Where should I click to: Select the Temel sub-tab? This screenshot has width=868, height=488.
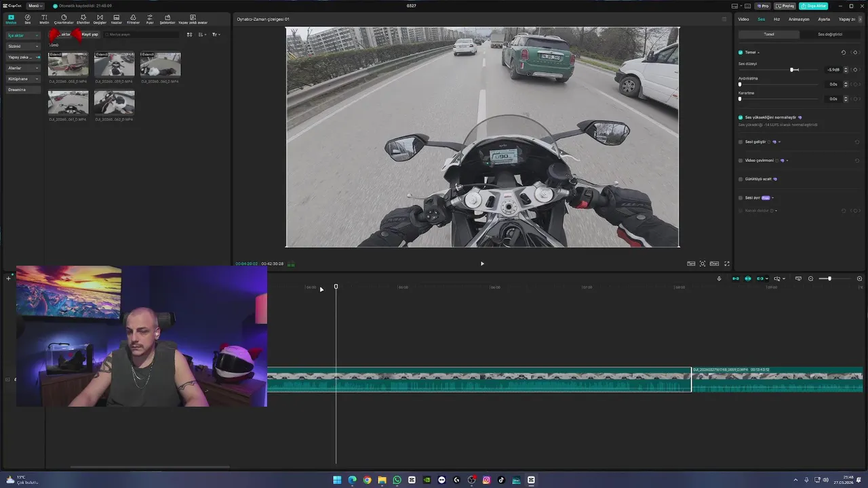click(x=769, y=34)
